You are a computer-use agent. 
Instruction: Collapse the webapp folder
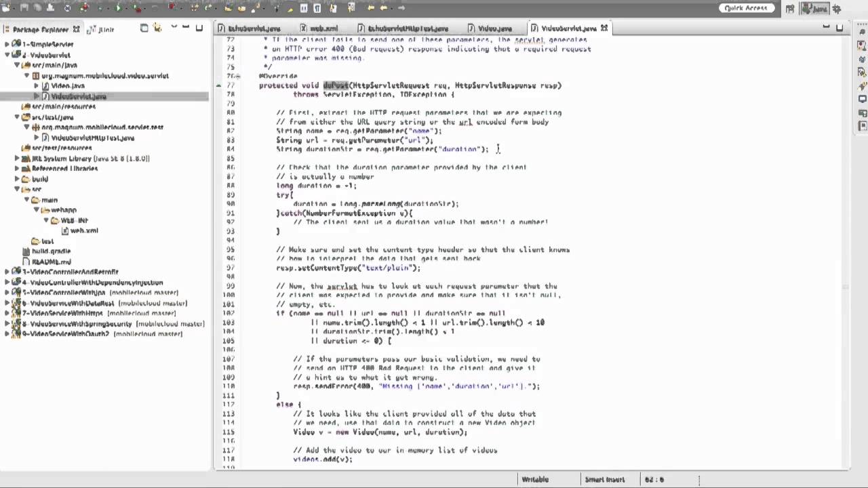[36, 210]
